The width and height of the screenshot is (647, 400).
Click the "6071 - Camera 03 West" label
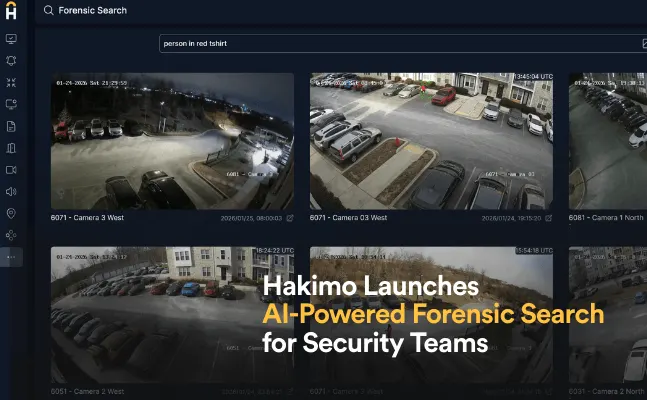point(348,218)
